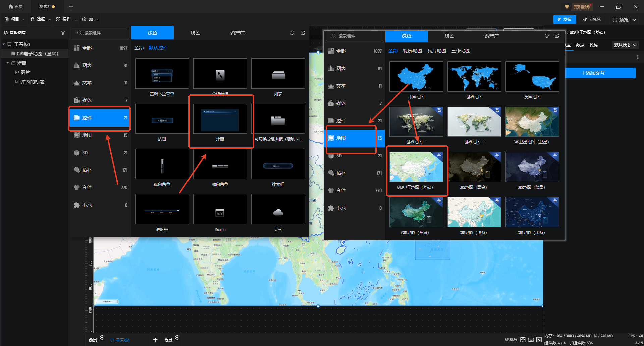Screen dimensions: 644x346
Task: Click the 发布 publish button
Action: point(565,19)
